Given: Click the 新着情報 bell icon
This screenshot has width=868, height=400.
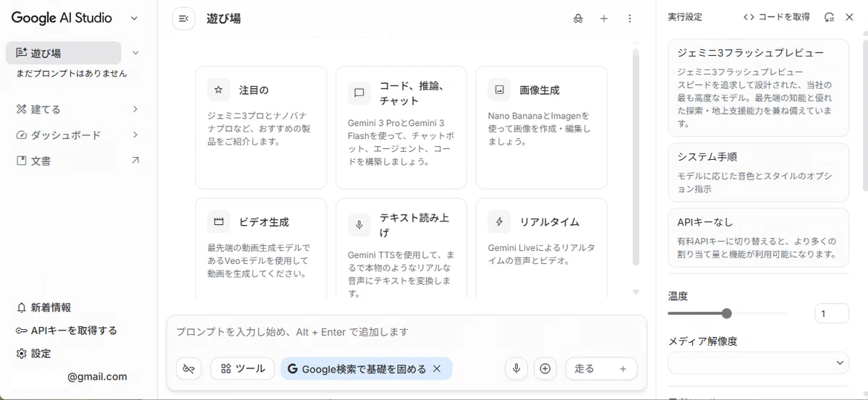Looking at the screenshot, I should (x=22, y=307).
